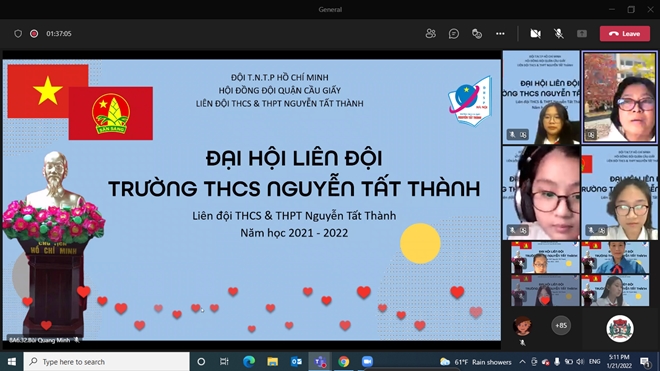Select the shared presentation slide
This screenshot has width=660, height=371.
coord(252,200)
